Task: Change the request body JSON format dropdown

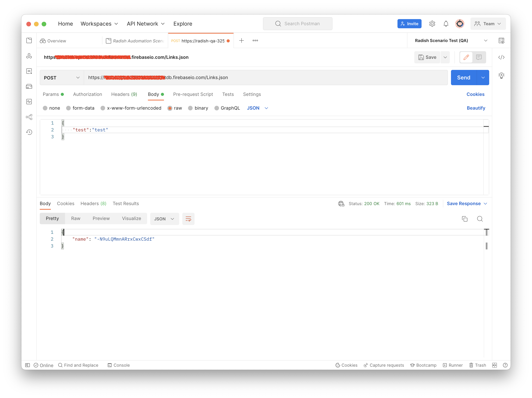Action: [x=257, y=108]
